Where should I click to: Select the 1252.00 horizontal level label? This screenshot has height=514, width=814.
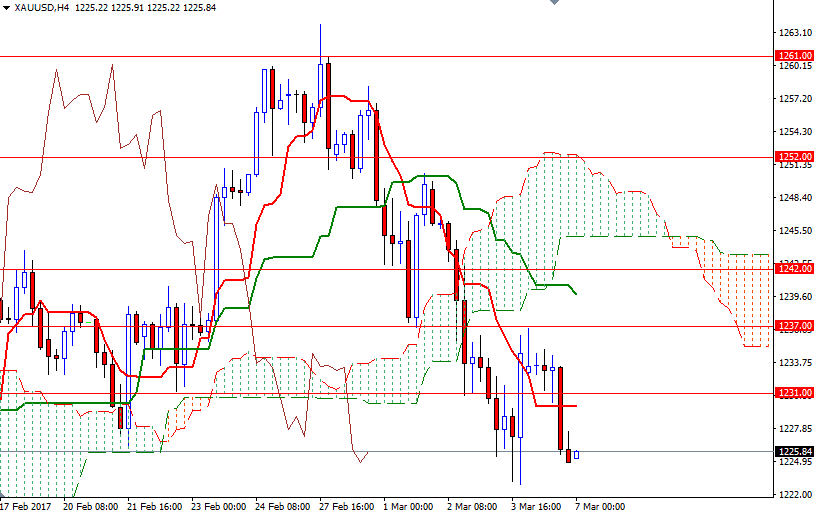coord(794,156)
